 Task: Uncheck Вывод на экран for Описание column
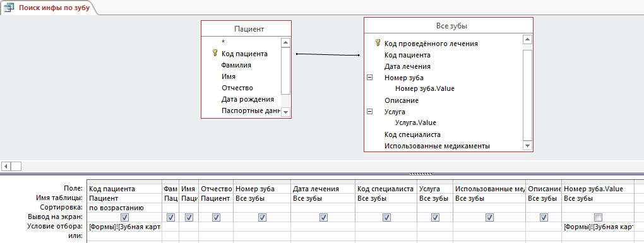click(x=544, y=217)
